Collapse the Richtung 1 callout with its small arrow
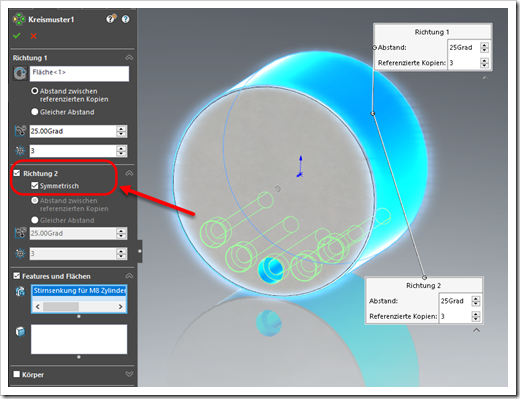520x399 pixels. pos(485,78)
